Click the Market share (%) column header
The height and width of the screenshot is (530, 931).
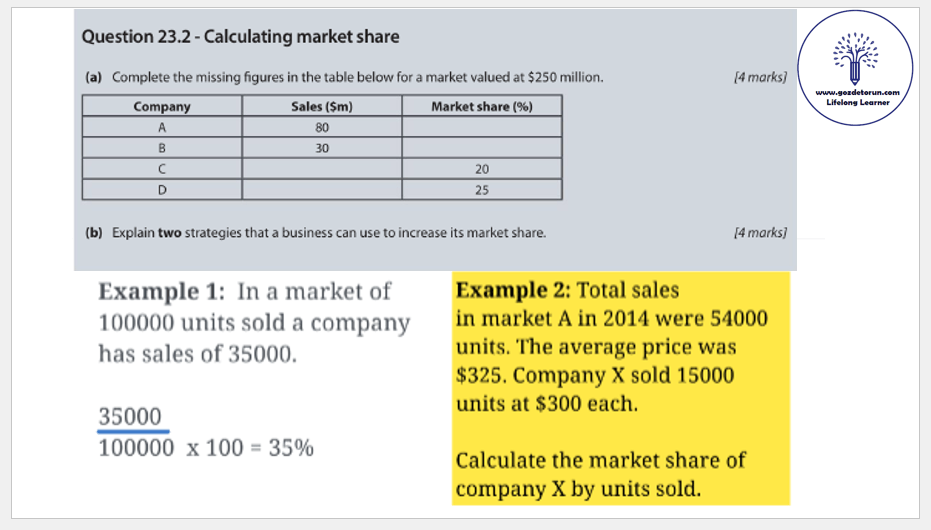481,107
